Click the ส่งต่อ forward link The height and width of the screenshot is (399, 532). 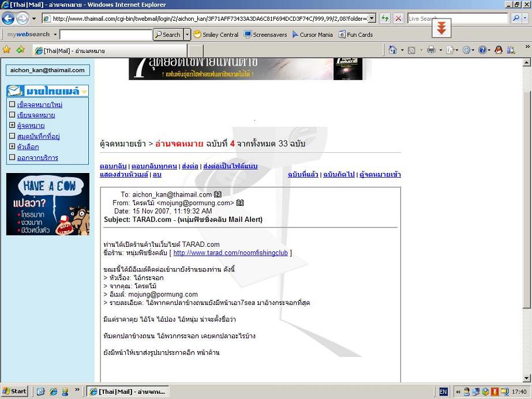pyautogui.click(x=190, y=166)
